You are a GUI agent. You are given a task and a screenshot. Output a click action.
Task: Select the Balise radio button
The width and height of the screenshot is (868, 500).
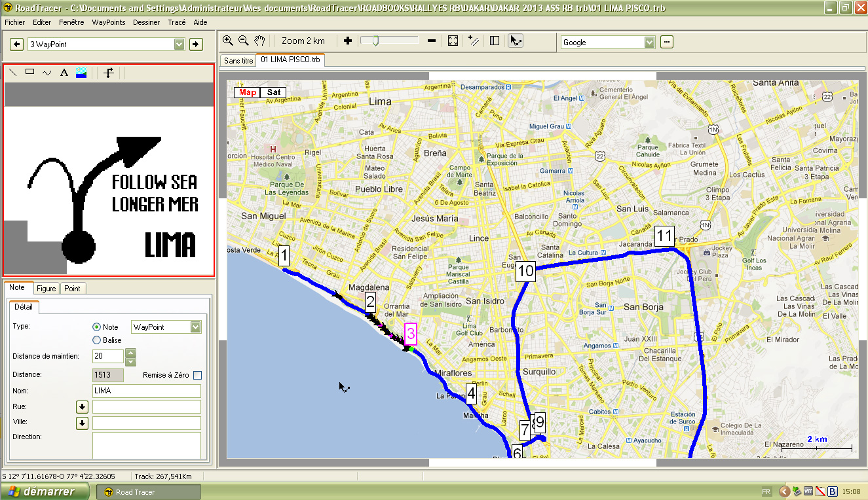tap(97, 340)
